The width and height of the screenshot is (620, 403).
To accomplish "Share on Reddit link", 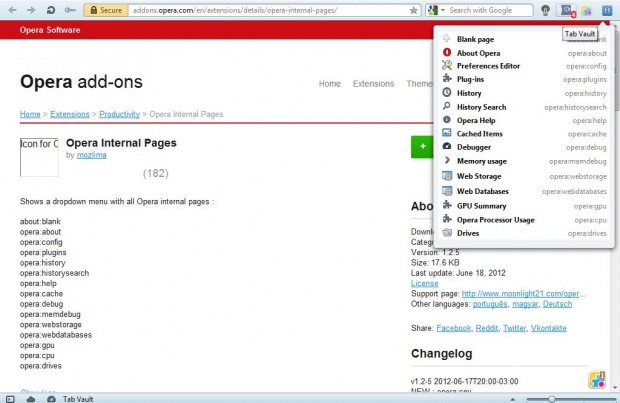I will click(x=487, y=328).
